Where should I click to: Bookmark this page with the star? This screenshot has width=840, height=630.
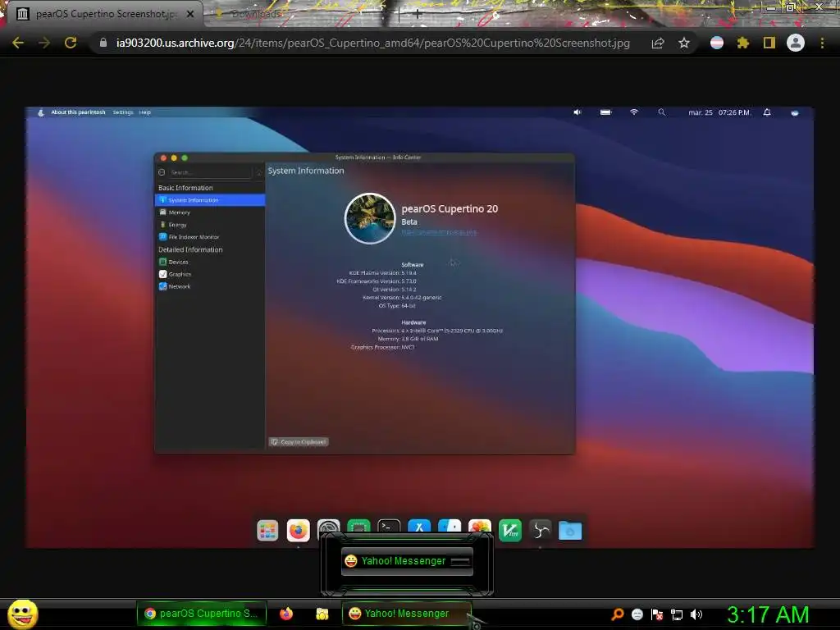(x=684, y=43)
